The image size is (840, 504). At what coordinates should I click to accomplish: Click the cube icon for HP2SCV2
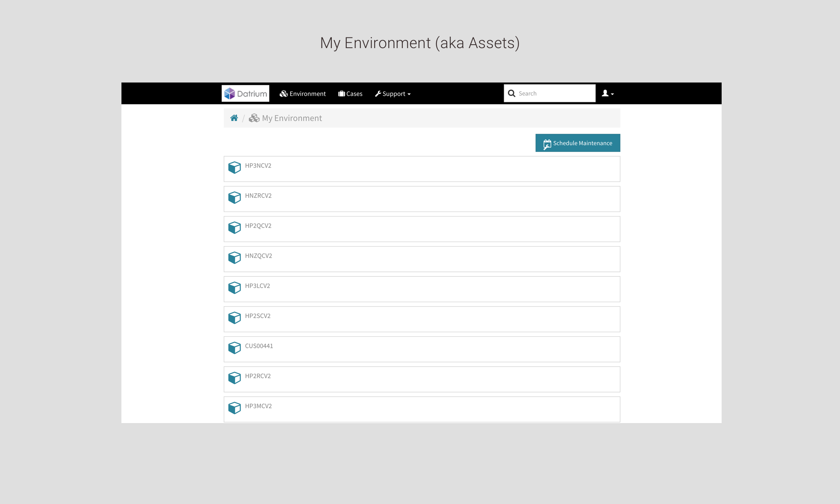234,318
